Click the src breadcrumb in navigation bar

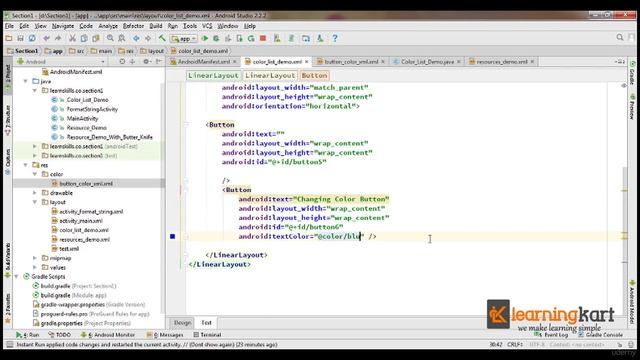pos(77,51)
